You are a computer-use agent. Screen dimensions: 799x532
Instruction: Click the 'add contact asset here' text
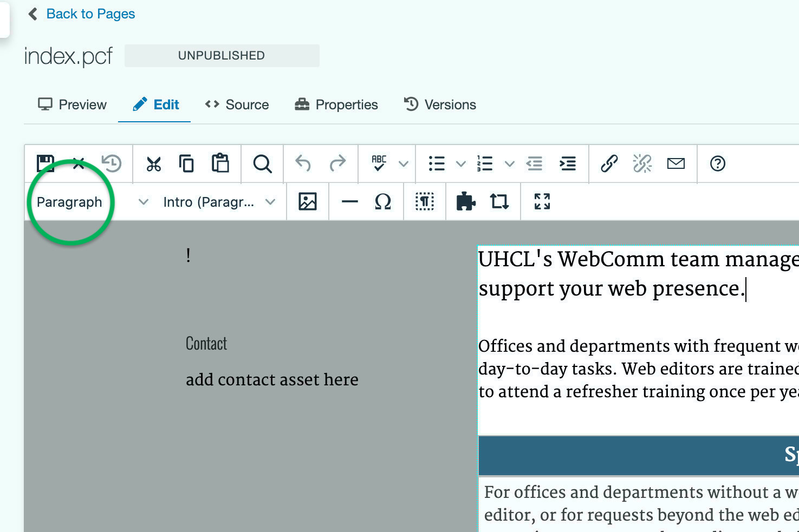pos(272,380)
